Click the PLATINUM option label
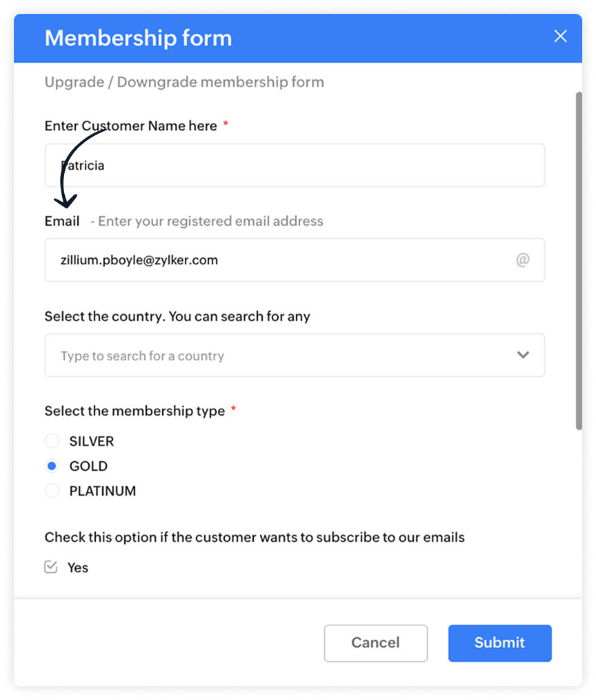 [103, 491]
